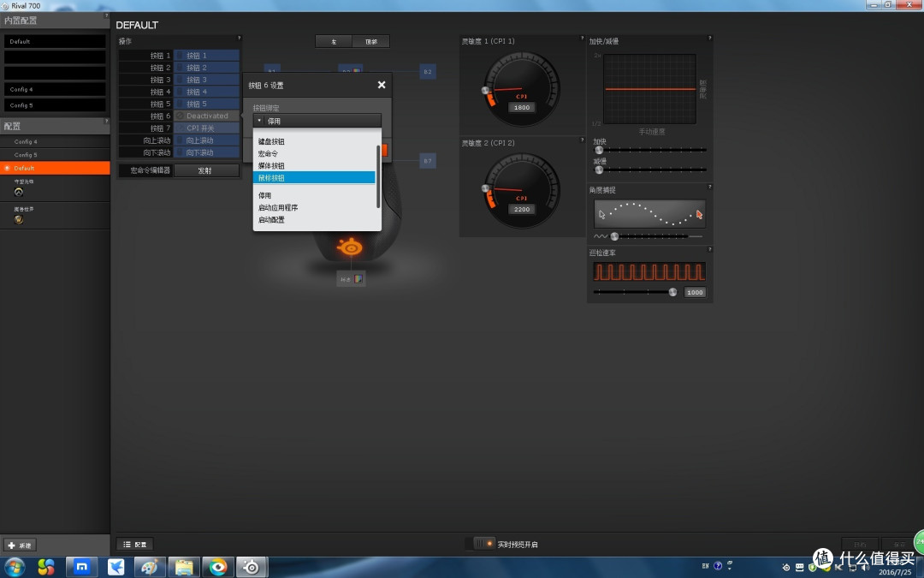Click the 发射 macro editor button
The width and height of the screenshot is (924, 578).
tap(206, 170)
